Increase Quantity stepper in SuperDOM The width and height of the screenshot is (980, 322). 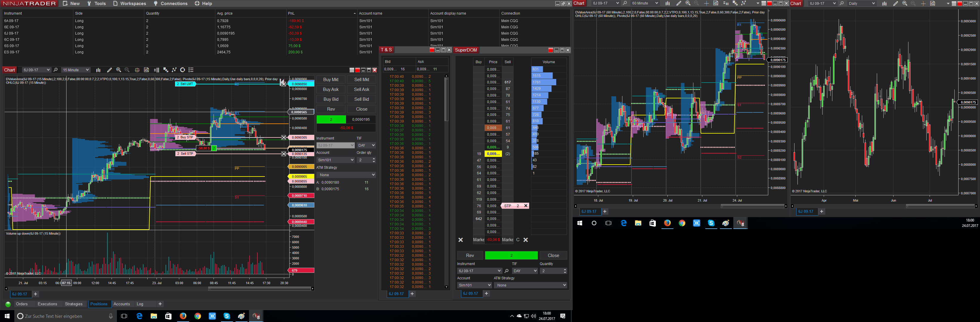tap(565, 270)
